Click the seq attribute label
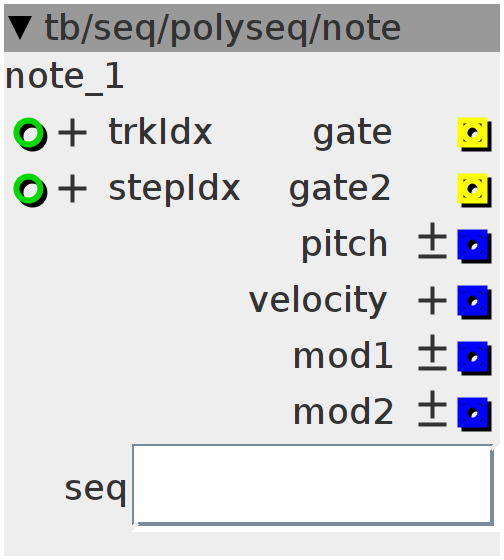Screen dimensions: 504x560 (95, 490)
